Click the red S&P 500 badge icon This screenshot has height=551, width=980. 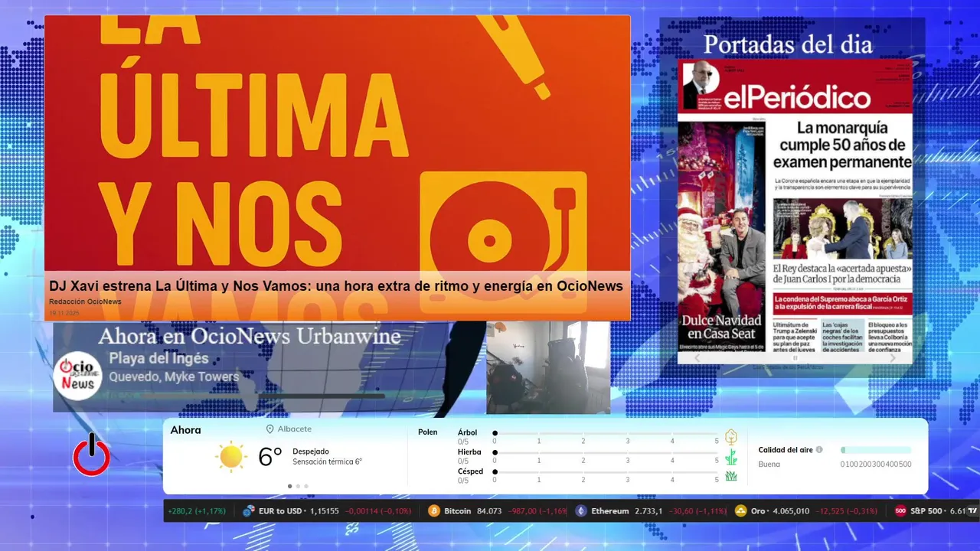click(x=900, y=511)
